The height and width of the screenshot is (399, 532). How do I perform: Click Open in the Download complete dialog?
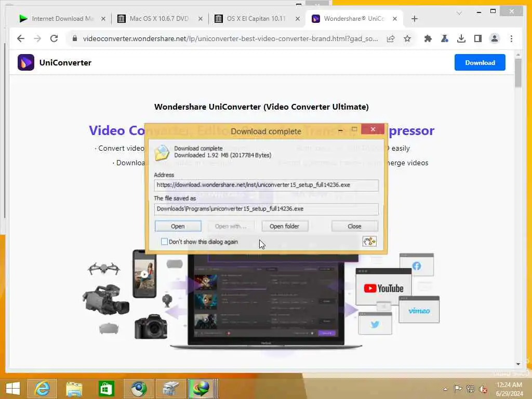pyautogui.click(x=178, y=227)
